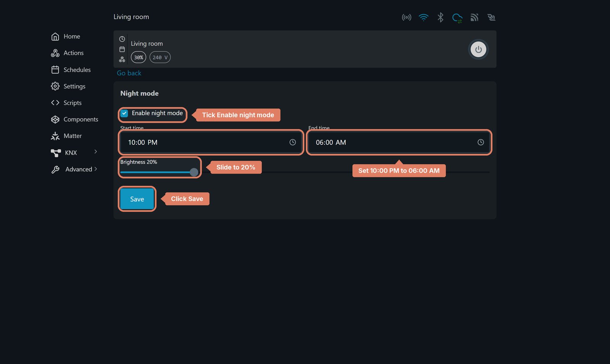Screen dimensions: 610x364
Task: Click the RSS-style feed status icon
Action: [474, 18]
